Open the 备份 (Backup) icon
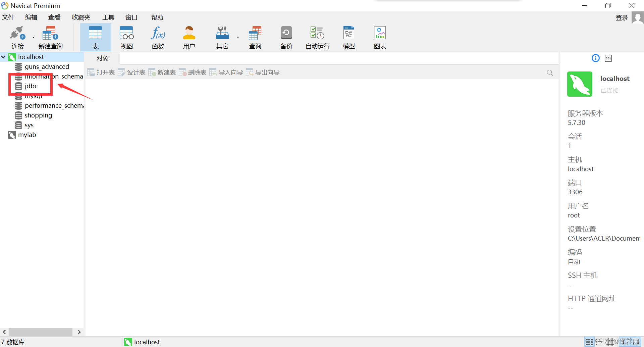This screenshot has height=347, width=644. 286,37
